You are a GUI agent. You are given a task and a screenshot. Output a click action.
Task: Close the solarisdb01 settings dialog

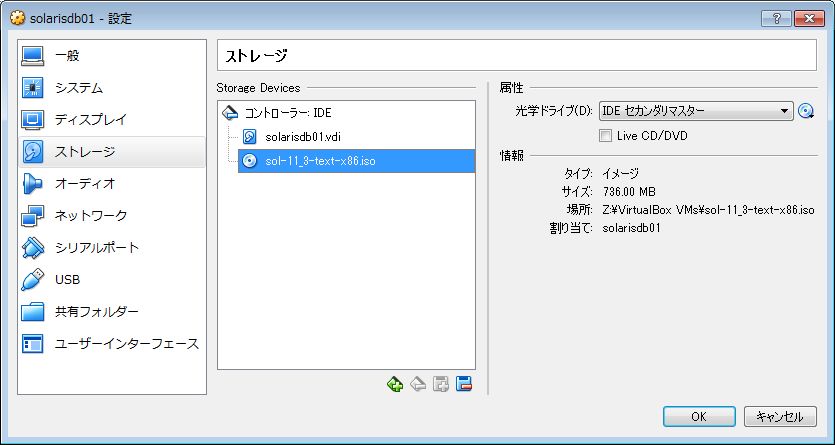pyautogui.click(x=809, y=19)
